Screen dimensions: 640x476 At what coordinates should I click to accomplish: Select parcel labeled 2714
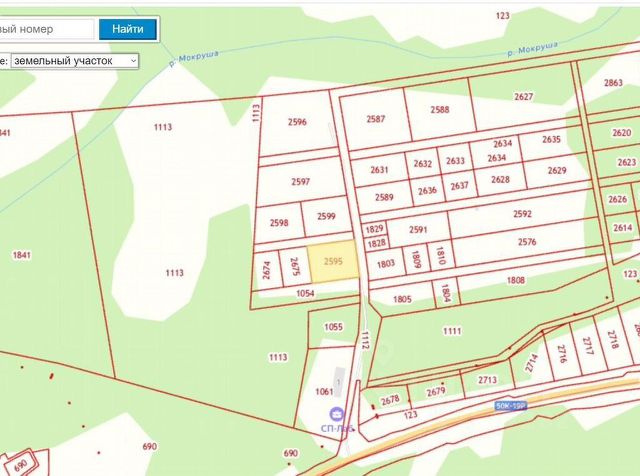(x=531, y=363)
